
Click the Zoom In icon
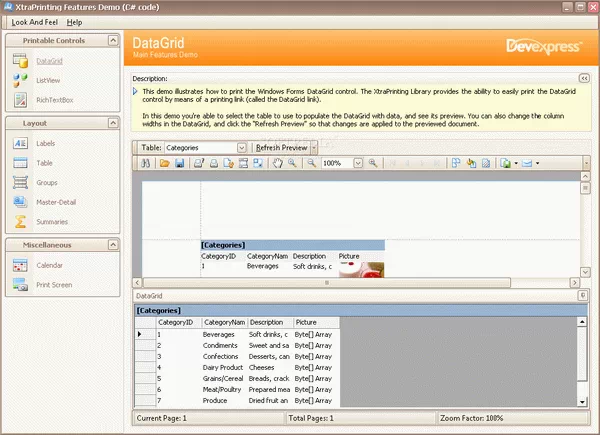(373, 163)
